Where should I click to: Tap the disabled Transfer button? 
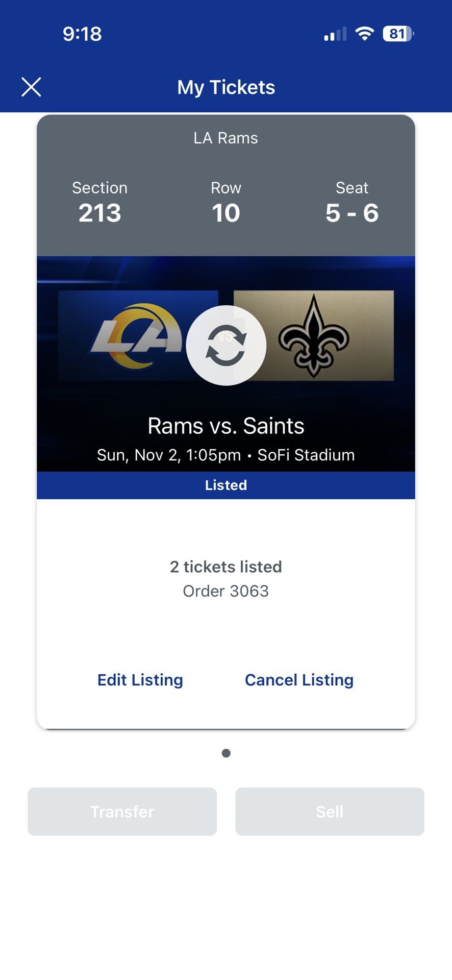122,812
